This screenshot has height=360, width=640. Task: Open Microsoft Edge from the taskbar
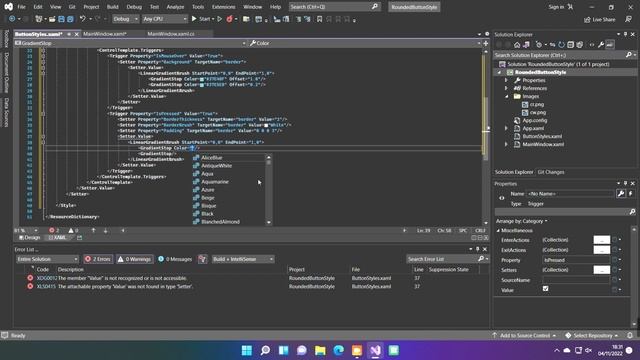coord(338,350)
